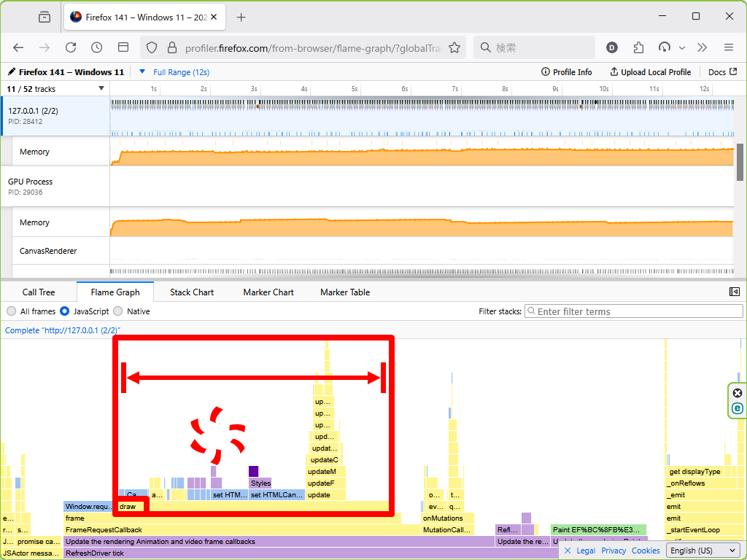This screenshot has width=747, height=560.
Task: Select the JavaScript radio button
Action: tap(65, 311)
